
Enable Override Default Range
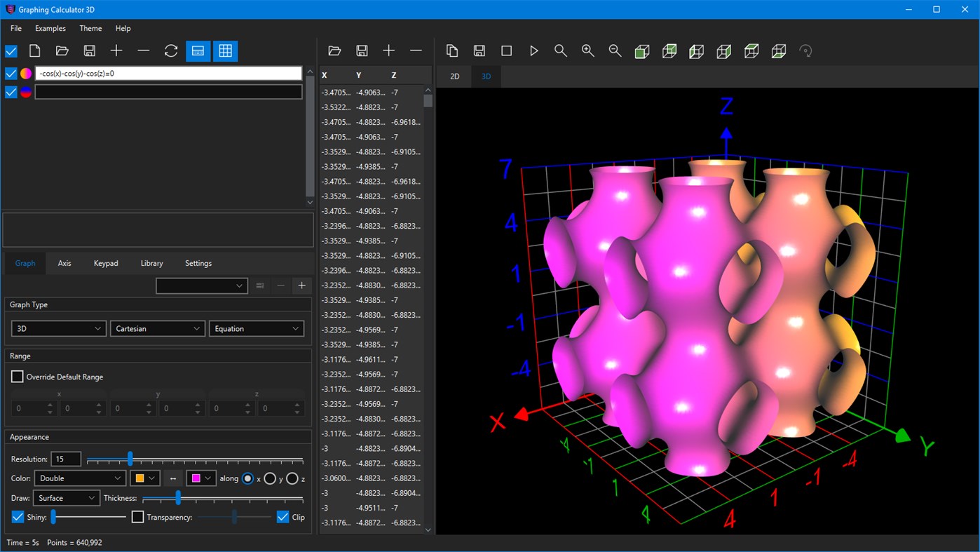17,377
